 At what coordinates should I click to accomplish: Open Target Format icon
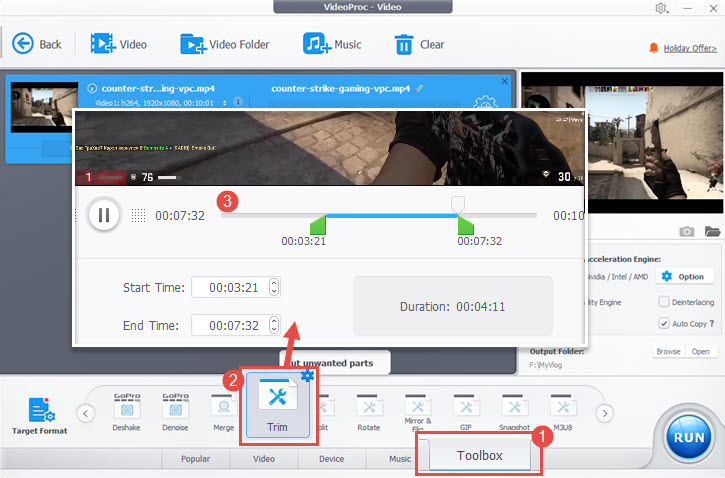click(x=40, y=416)
